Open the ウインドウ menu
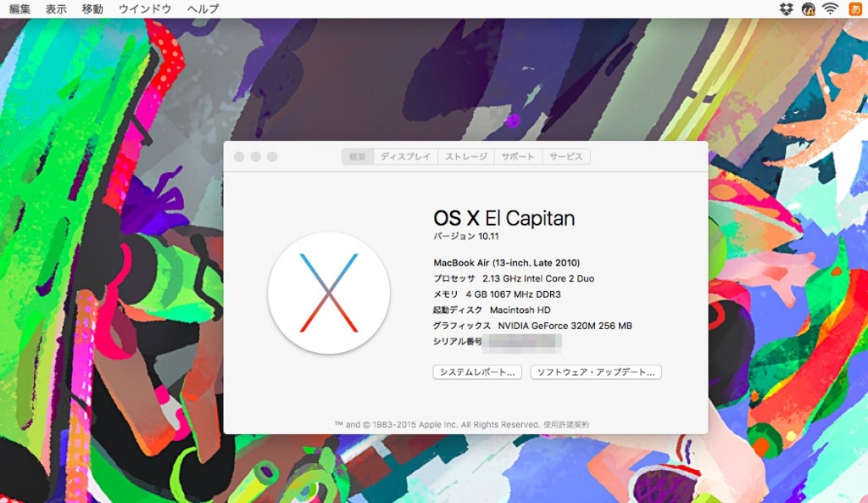The height and width of the screenshot is (503, 868). 145,8
